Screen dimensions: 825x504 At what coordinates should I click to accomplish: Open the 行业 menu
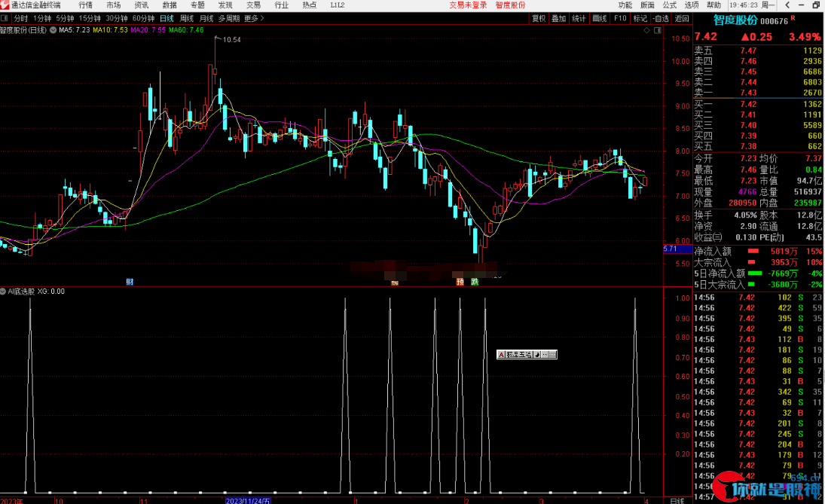coord(282,5)
